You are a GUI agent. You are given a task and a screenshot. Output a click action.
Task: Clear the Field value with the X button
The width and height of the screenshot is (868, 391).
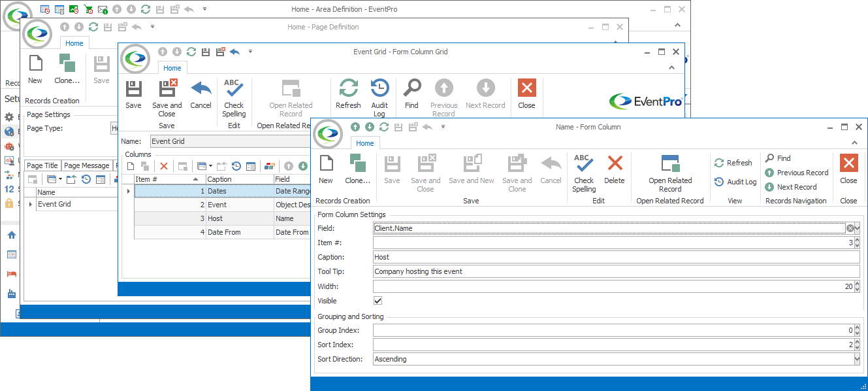[850, 228]
